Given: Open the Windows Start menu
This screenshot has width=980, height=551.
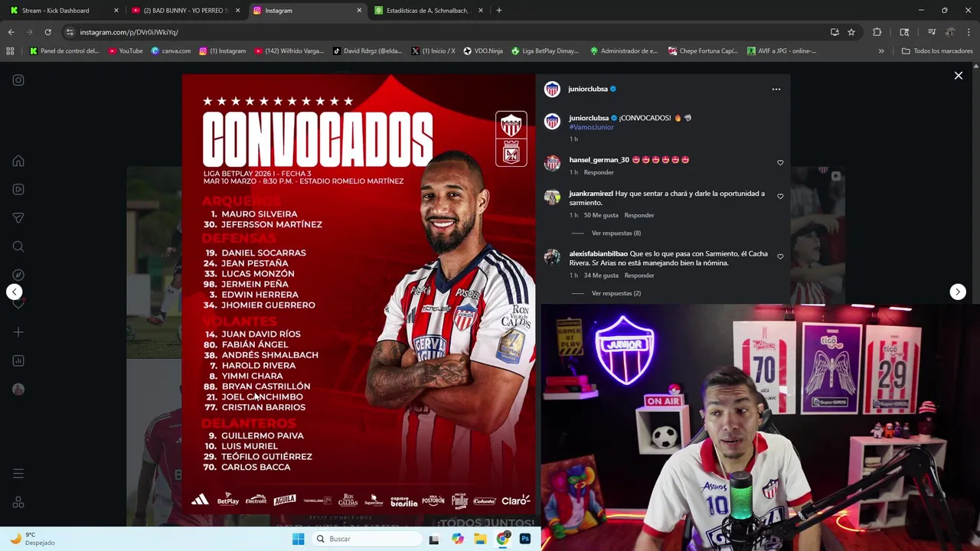Looking at the screenshot, I should [x=299, y=539].
